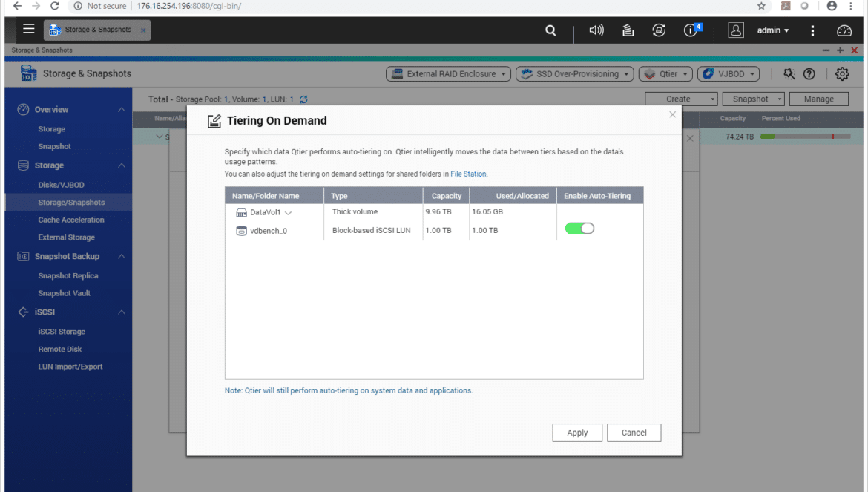Open global settings tools icon
This screenshot has height=492, width=868.
pos(789,73)
